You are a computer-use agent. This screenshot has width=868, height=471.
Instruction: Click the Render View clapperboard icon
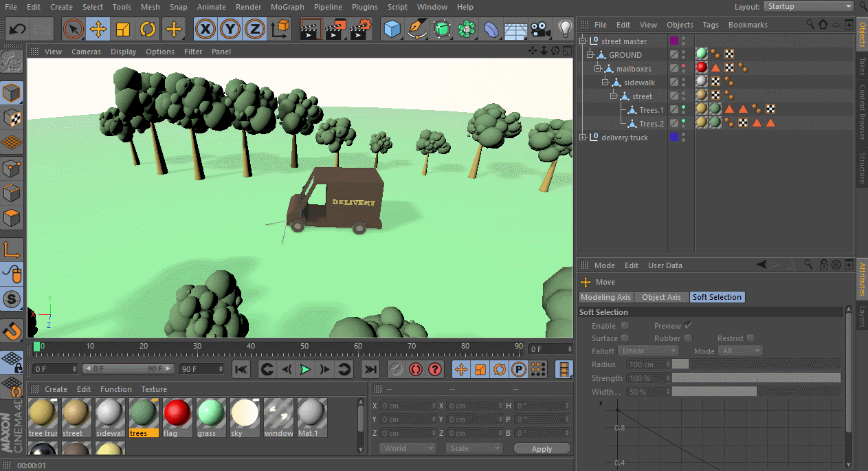tap(311, 29)
